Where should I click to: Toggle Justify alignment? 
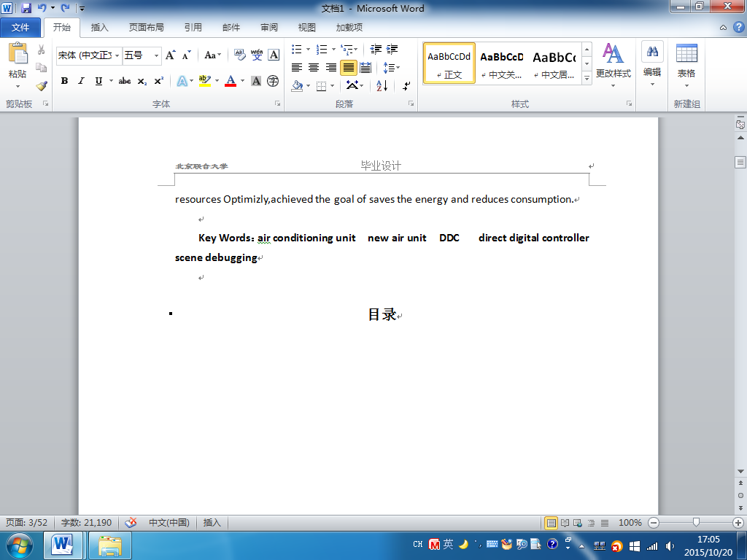pyautogui.click(x=348, y=68)
